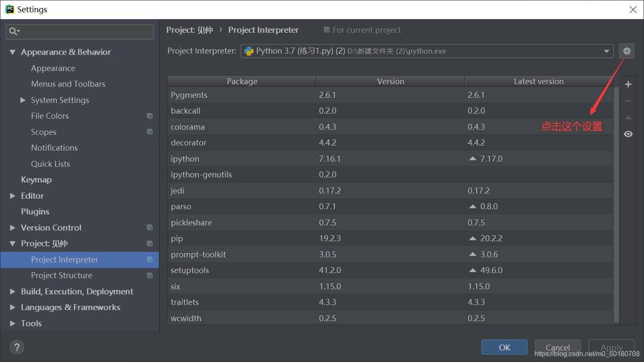Open the interpreter settings gear icon

click(627, 51)
